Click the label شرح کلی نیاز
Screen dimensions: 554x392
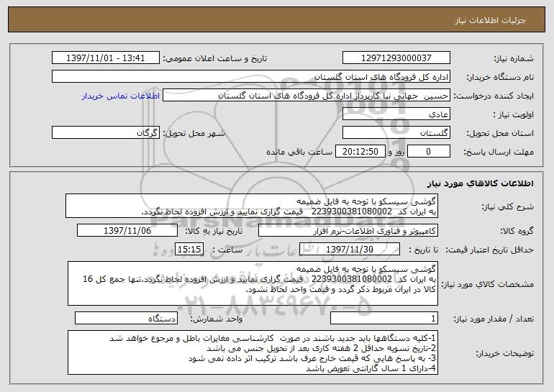point(508,206)
